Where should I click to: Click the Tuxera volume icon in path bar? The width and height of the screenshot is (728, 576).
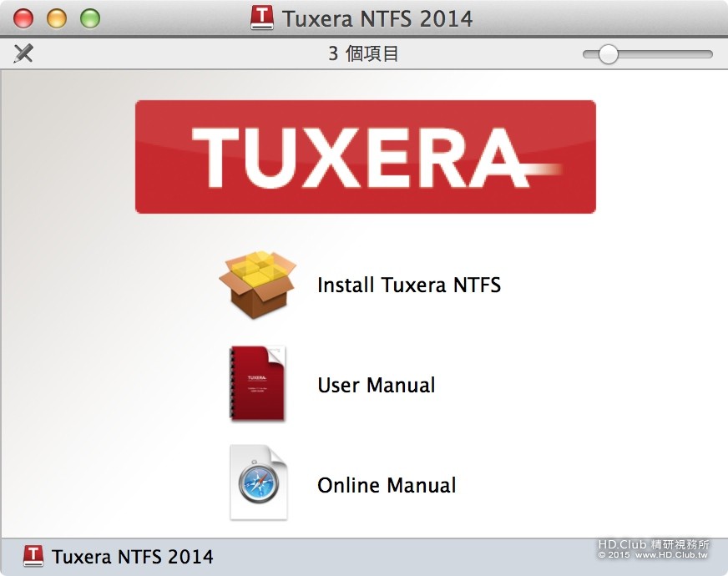(x=33, y=556)
